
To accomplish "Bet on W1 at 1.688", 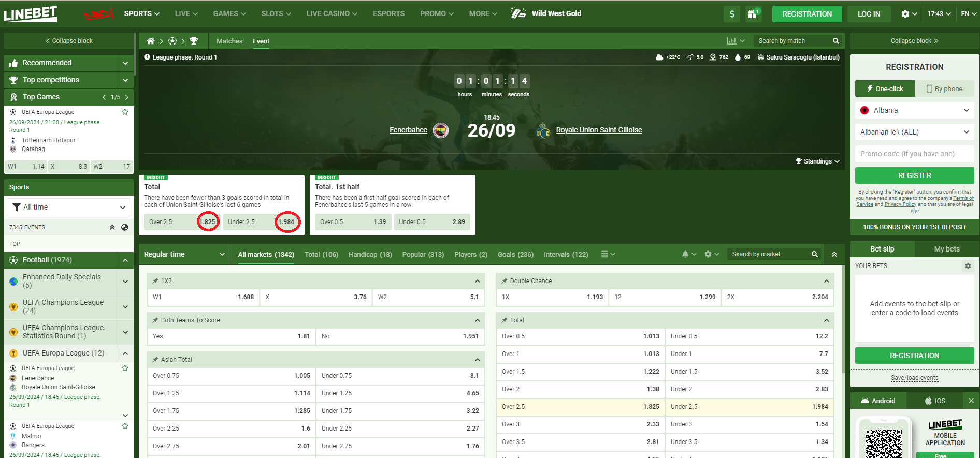I will 203,297.
